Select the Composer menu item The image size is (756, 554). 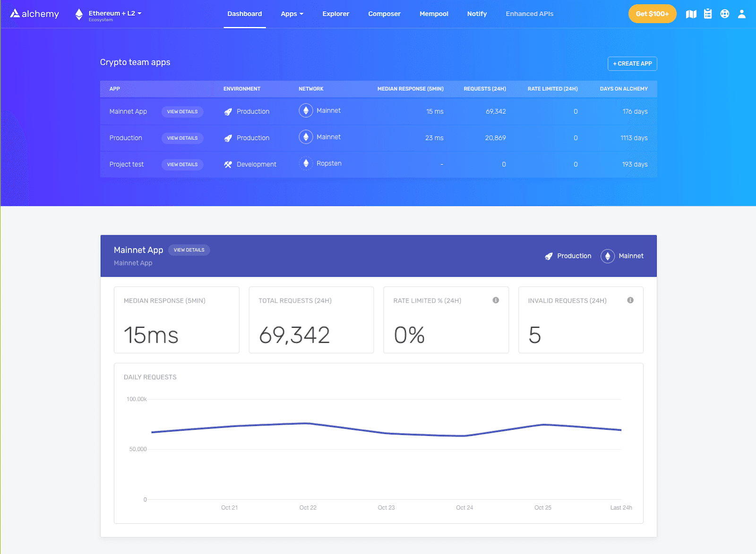[x=384, y=14]
